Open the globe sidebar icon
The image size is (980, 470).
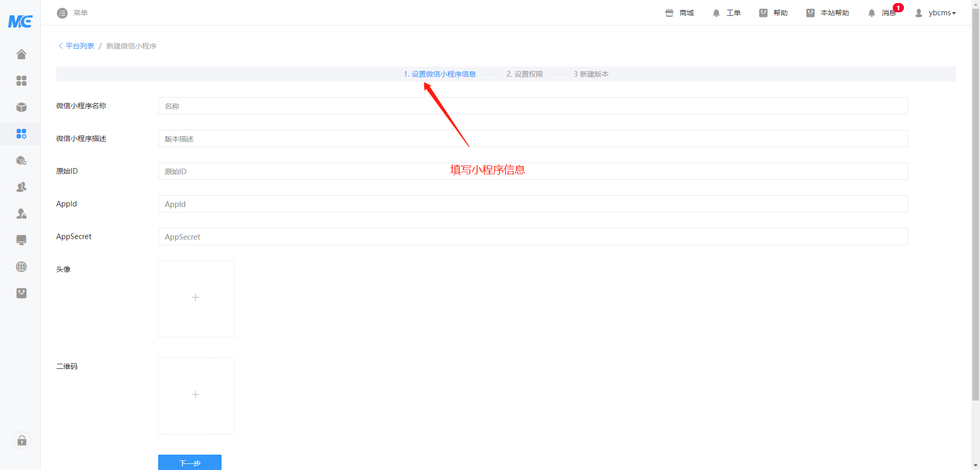[x=21, y=267]
